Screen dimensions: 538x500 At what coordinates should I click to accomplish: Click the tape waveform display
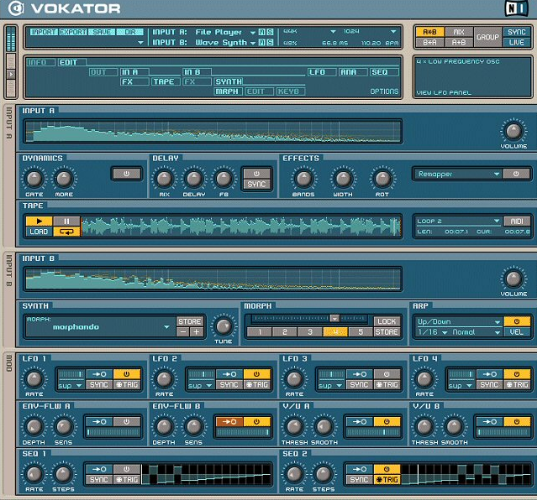coord(241,226)
